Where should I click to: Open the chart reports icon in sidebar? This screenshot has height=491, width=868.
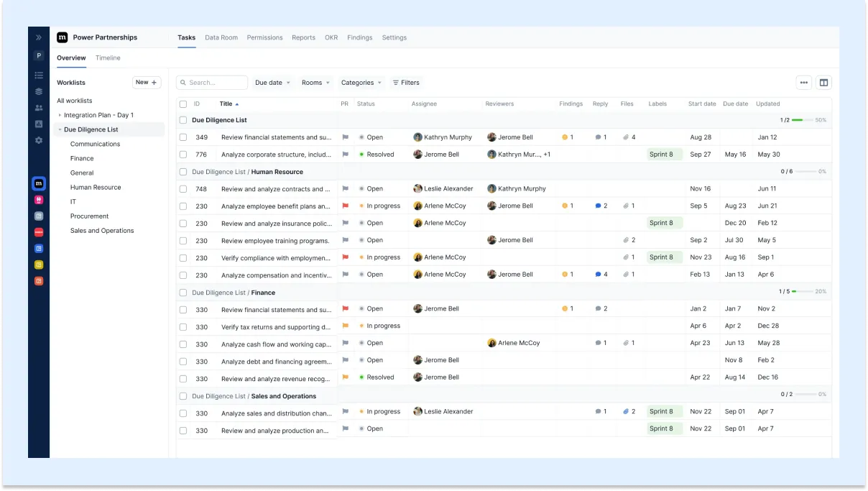point(39,124)
